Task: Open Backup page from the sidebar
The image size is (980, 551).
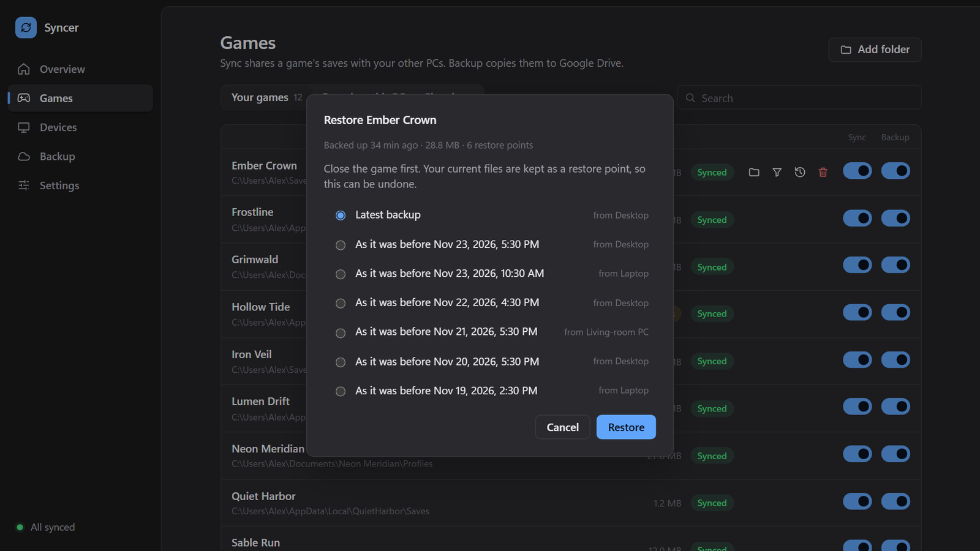Action: 80,156
